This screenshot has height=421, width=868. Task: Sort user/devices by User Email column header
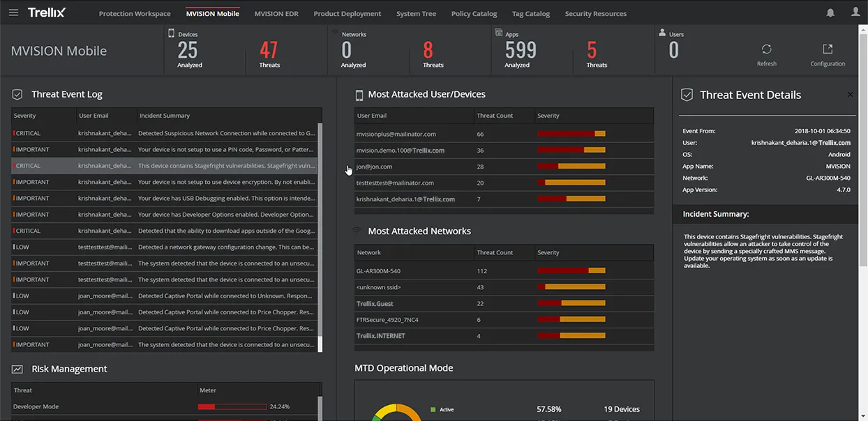click(372, 116)
